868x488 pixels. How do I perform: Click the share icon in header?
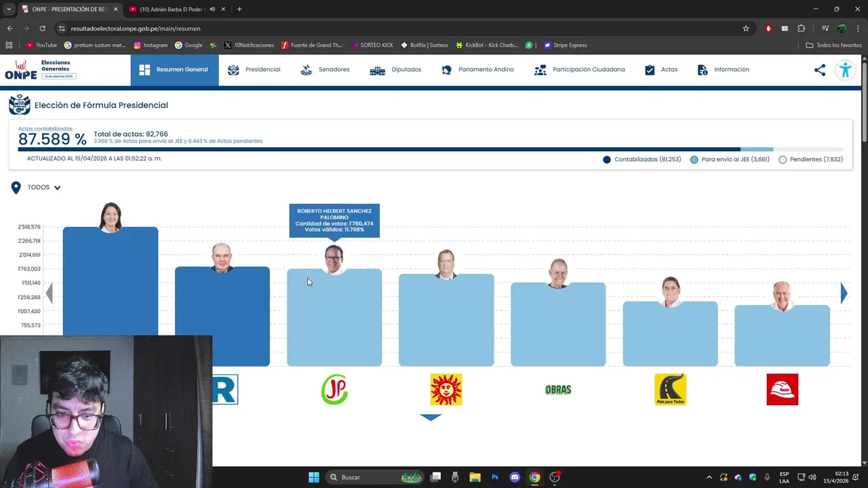point(820,70)
